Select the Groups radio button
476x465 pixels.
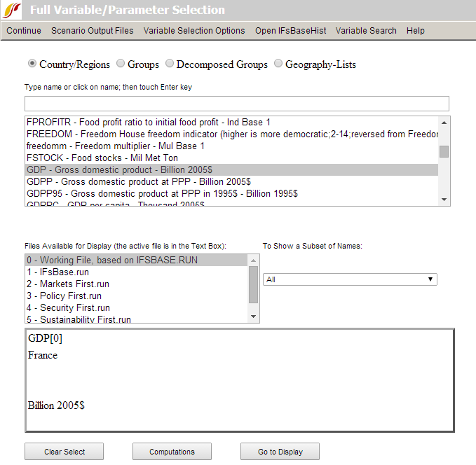121,64
